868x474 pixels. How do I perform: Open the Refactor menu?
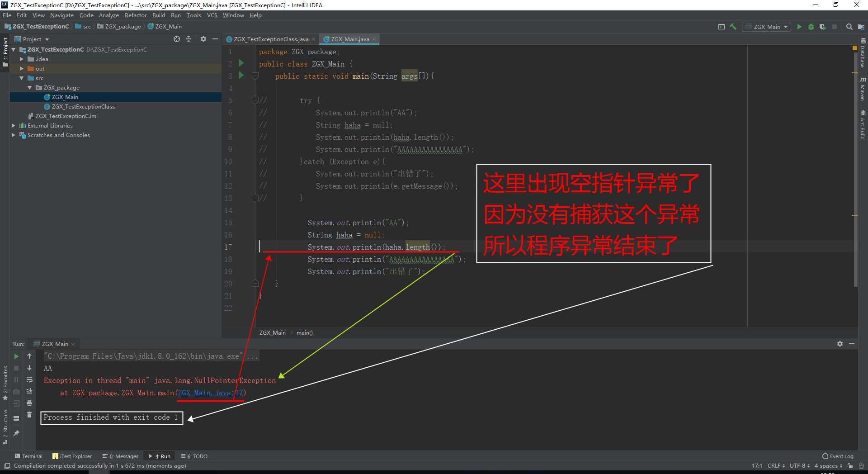tap(136, 15)
